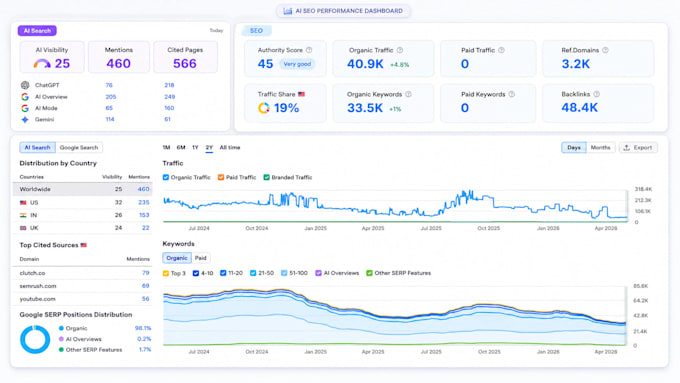Open the Ref.Domains info icon
This screenshot has height=383, width=680.
(x=605, y=50)
